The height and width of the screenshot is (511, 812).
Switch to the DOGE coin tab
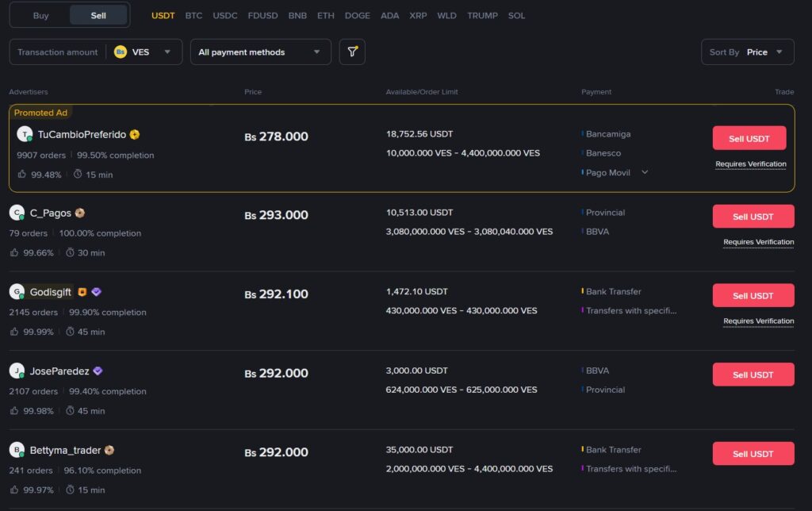pyautogui.click(x=357, y=16)
